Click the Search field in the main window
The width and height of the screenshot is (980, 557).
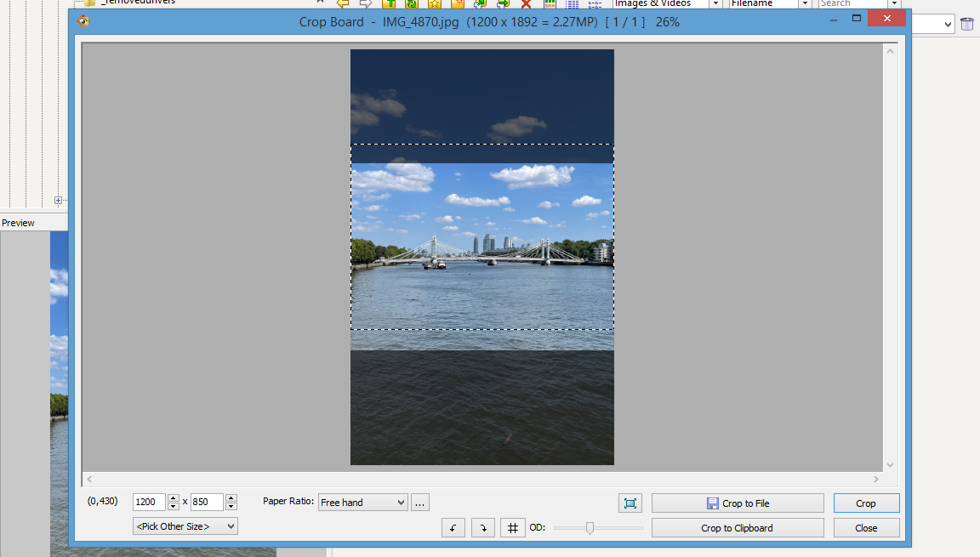(853, 3)
